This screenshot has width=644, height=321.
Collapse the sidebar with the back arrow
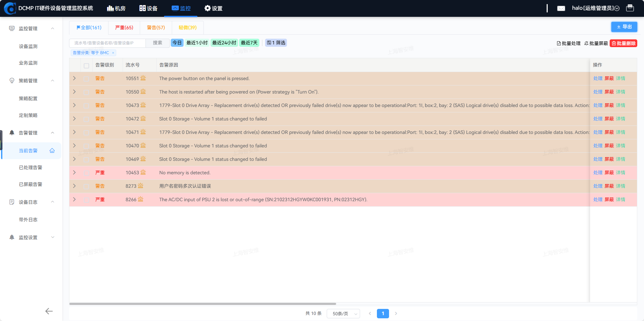point(49,311)
